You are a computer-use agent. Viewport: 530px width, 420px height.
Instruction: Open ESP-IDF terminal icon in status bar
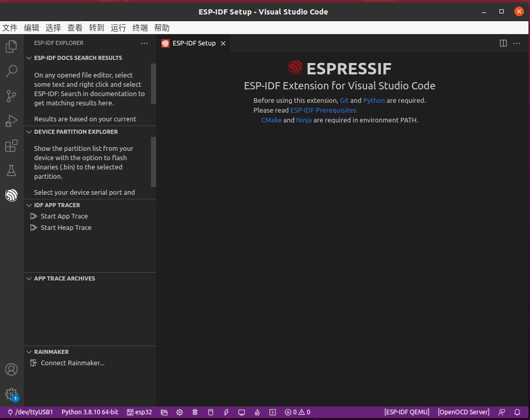[273, 412]
